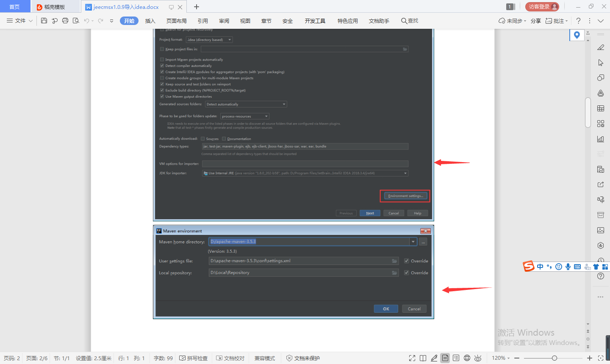Screen dimensions: 610x364
Task: Click the fit-to-page icon beside zoom plus
Action: click(600, 358)
